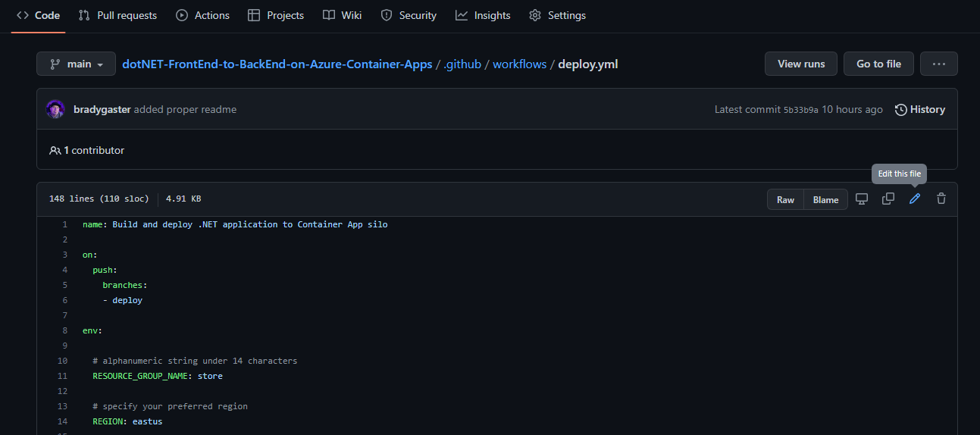Click the pencil Edit this file icon

tap(915, 199)
